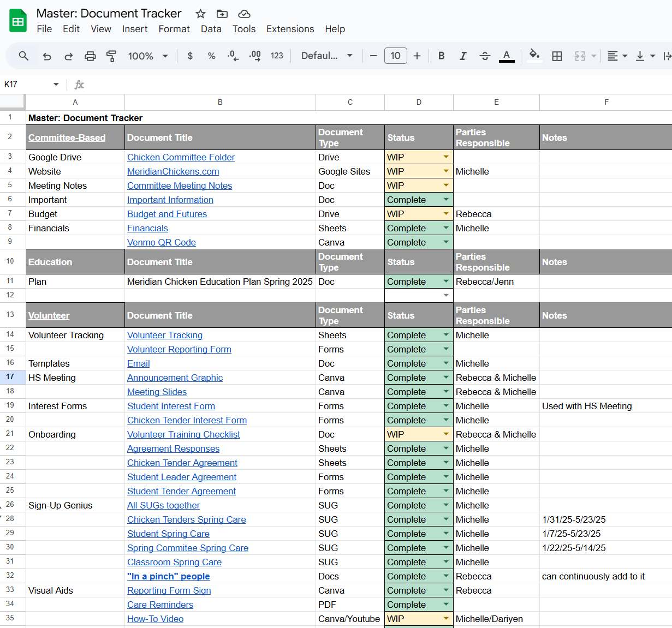Click the merge cells icon
The image size is (672, 628).
580,56
